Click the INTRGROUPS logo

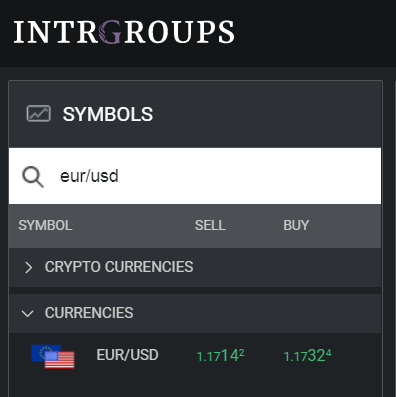point(124,32)
